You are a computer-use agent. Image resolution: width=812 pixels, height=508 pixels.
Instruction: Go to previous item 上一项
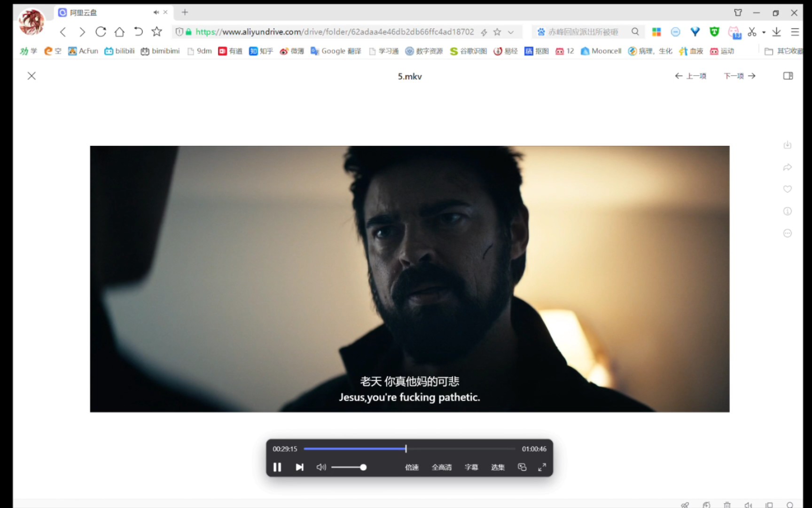tap(691, 76)
